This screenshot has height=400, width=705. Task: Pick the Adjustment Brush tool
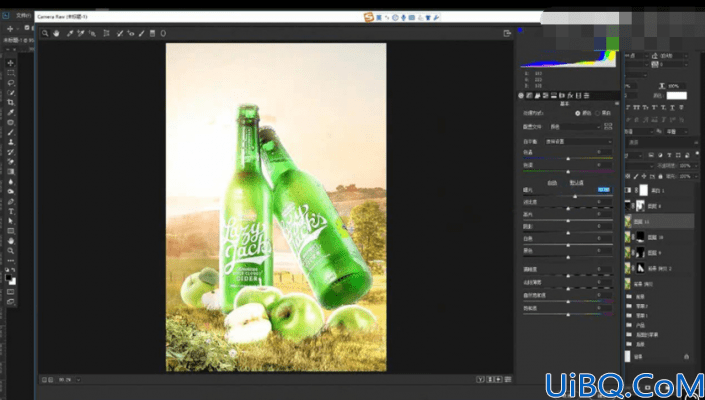(142, 33)
